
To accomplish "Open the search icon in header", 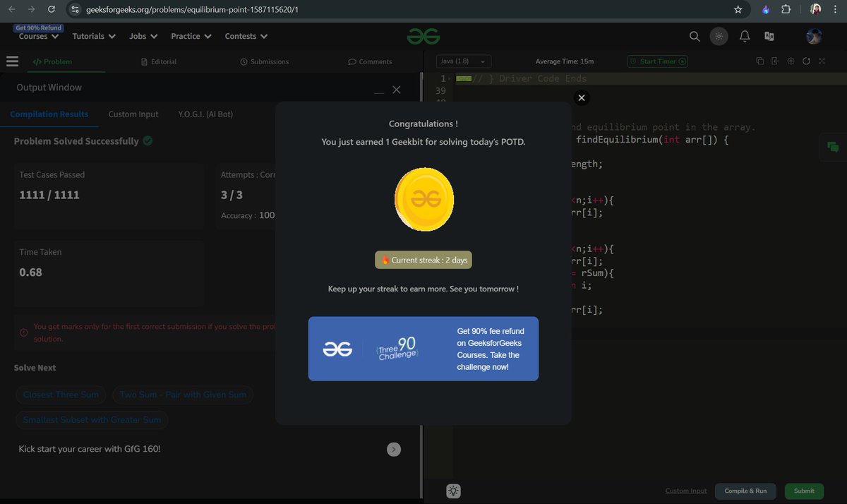I will tap(695, 36).
